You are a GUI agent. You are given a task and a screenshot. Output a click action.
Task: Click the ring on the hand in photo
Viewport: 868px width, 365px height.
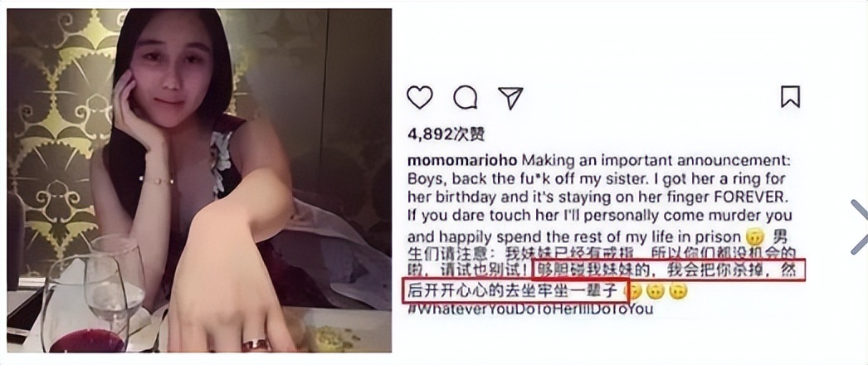coord(256,345)
